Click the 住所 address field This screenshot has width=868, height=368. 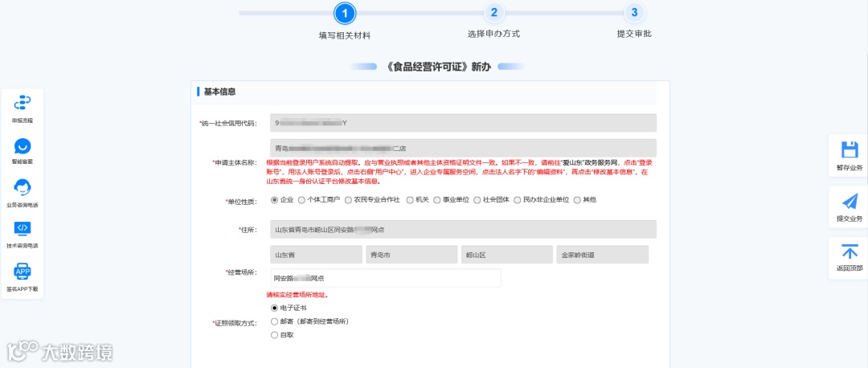click(x=464, y=229)
